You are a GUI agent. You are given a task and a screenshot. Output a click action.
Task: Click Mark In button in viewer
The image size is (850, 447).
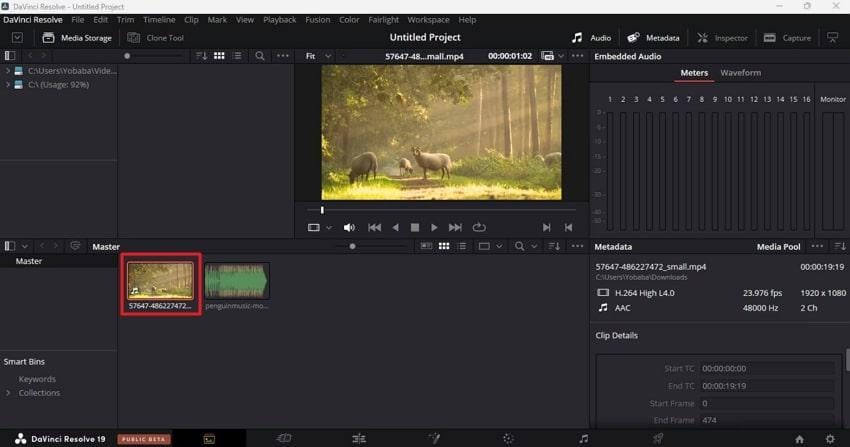(546, 228)
